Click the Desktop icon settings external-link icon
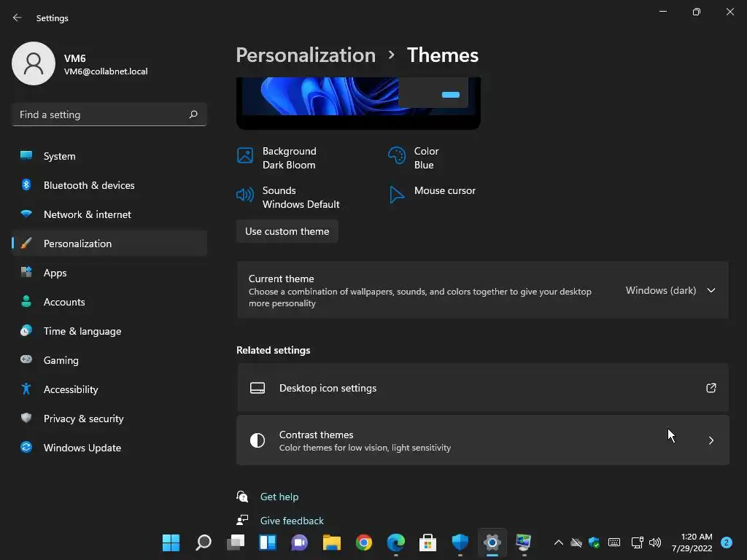747x560 pixels. click(711, 388)
